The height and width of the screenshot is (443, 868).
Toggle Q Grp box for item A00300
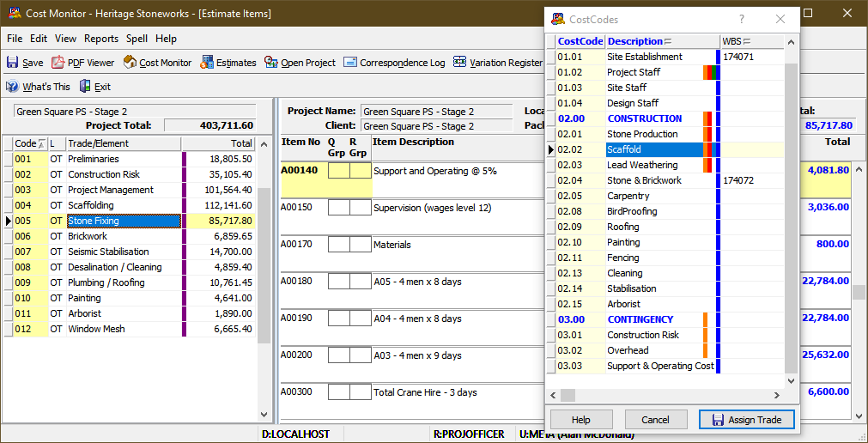coord(339,392)
